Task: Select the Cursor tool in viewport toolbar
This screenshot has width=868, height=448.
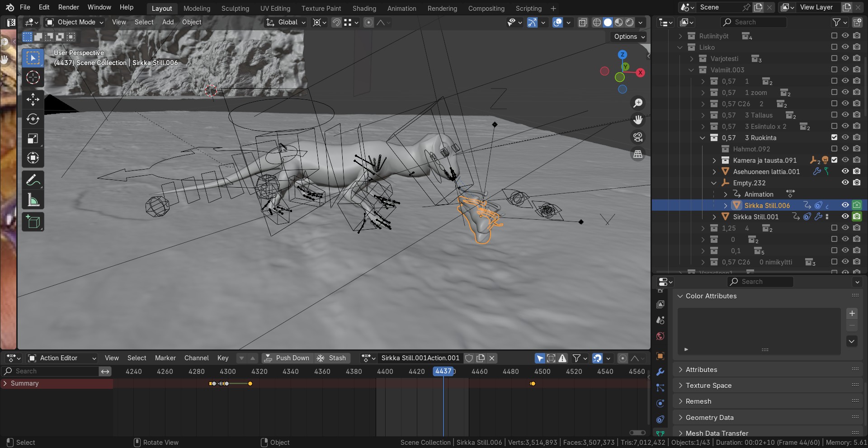Action: click(33, 77)
